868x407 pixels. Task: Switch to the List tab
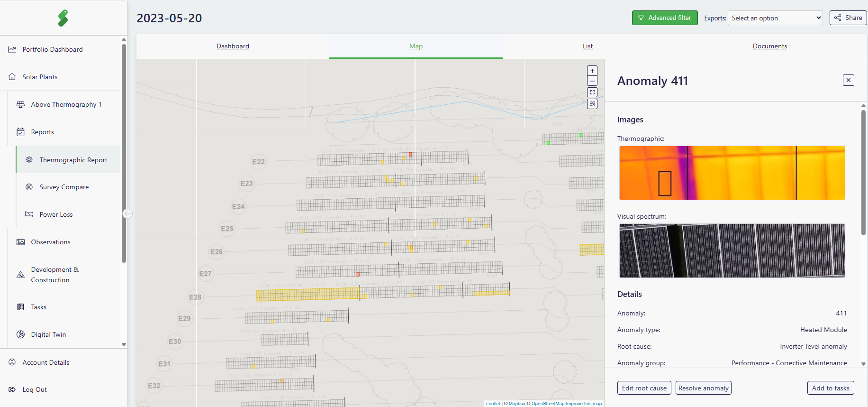pyautogui.click(x=588, y=46)
